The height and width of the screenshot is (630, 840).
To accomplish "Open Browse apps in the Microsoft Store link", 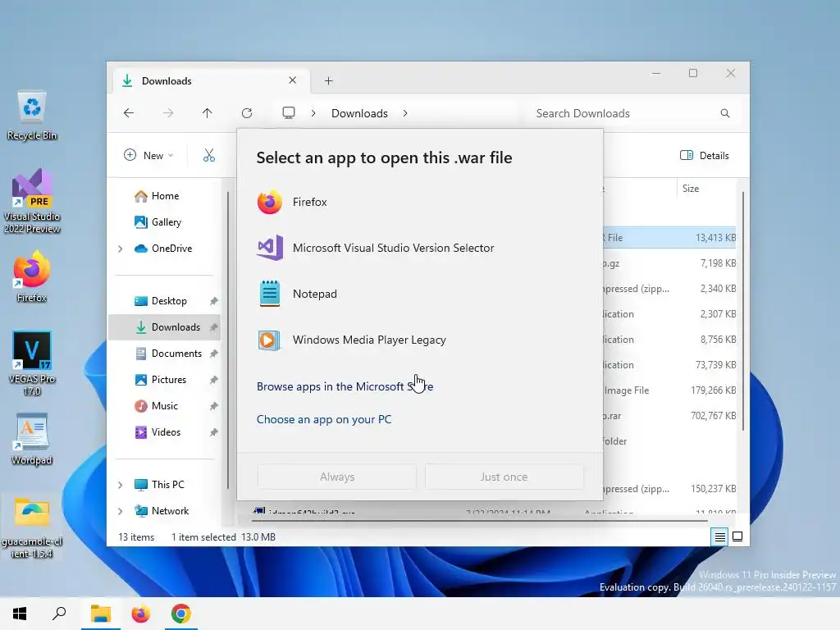I will pyautogui.click(x=345, y=386).
